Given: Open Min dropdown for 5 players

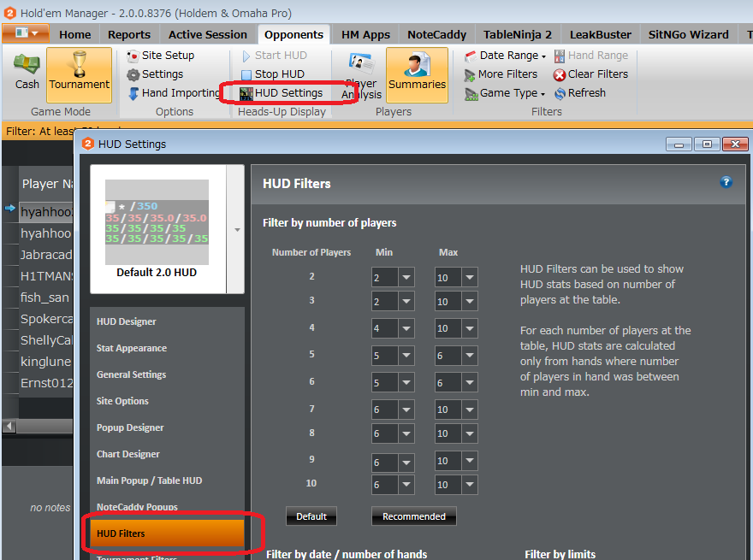Looking at the screenshot, I should (x=406, y=356).
